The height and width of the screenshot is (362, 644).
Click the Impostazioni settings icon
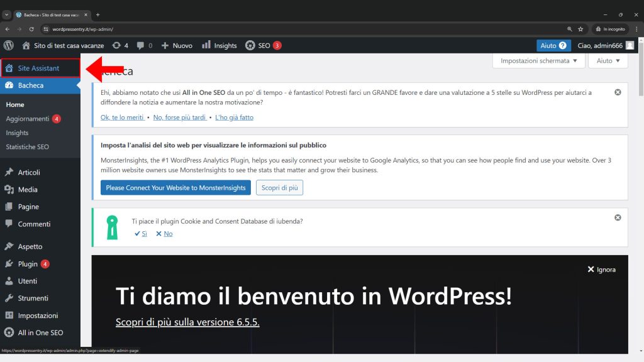click(x=9, y=315)
